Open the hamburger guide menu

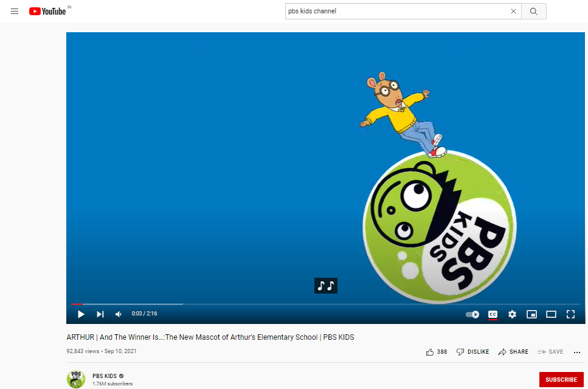coord(15,11)
